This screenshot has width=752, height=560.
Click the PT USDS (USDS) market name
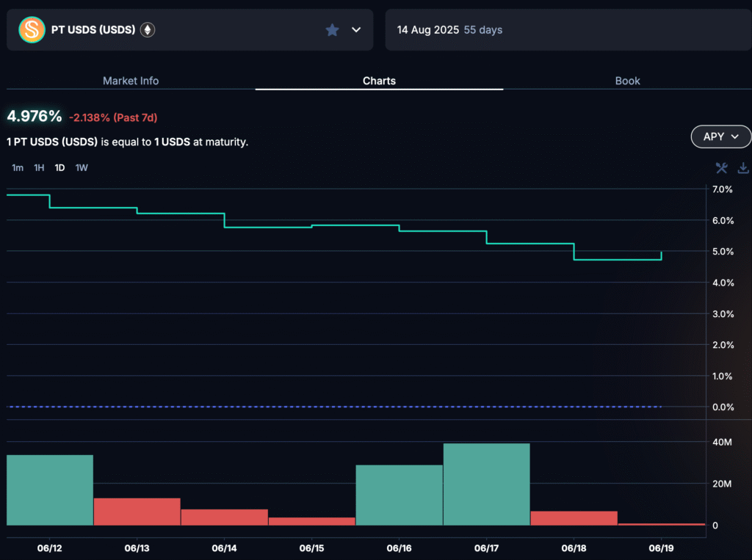(93, 30)
